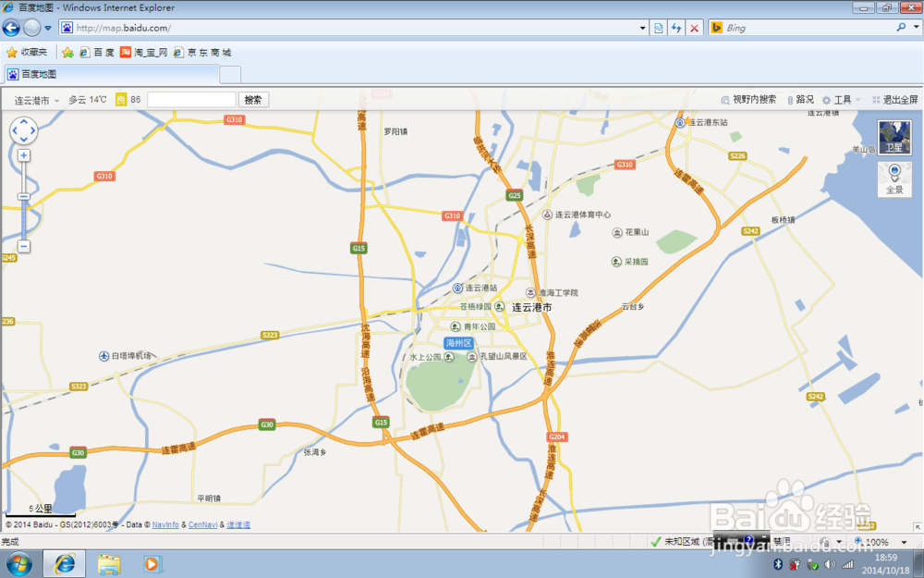Click the 罗阳镇 town label
The width and height of the screenshot is (924, 578).
point(395,131)
